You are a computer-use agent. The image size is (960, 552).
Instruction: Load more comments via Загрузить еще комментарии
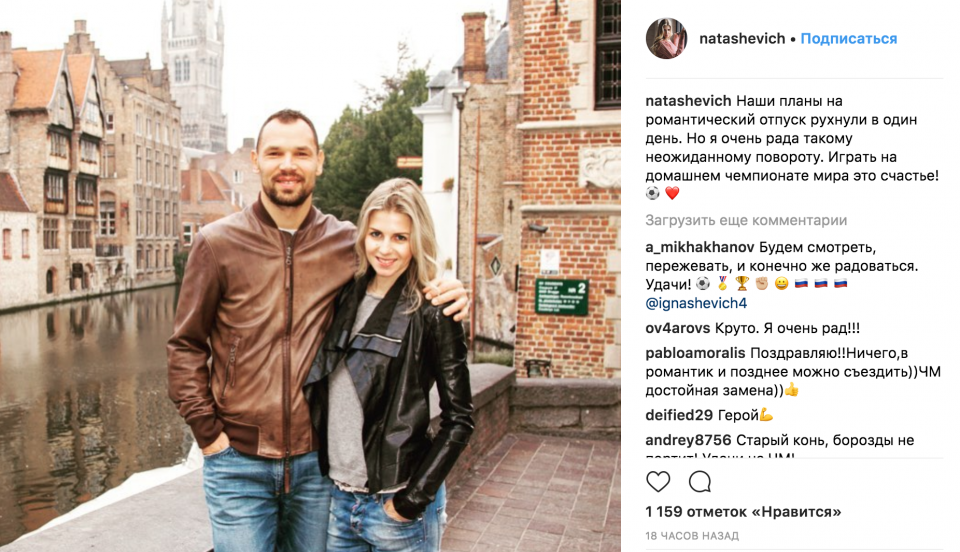pyautogui.click(x=746, y=220)
